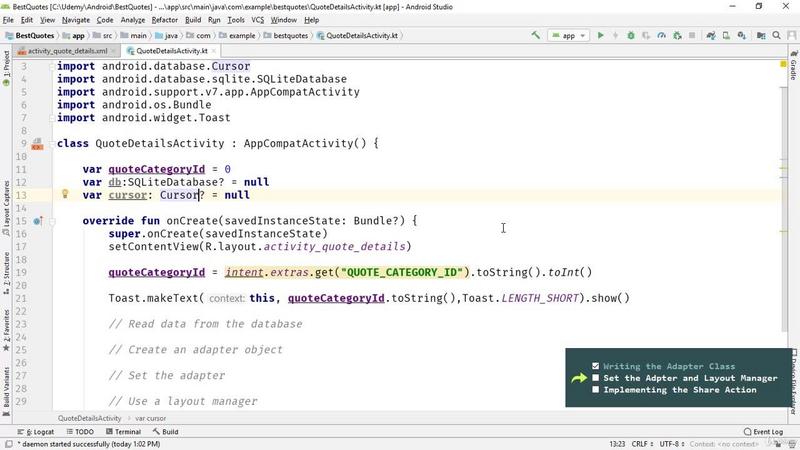800x450 pixels.
Task: Open the Build Variants side panel
Action: pos(6,391)
